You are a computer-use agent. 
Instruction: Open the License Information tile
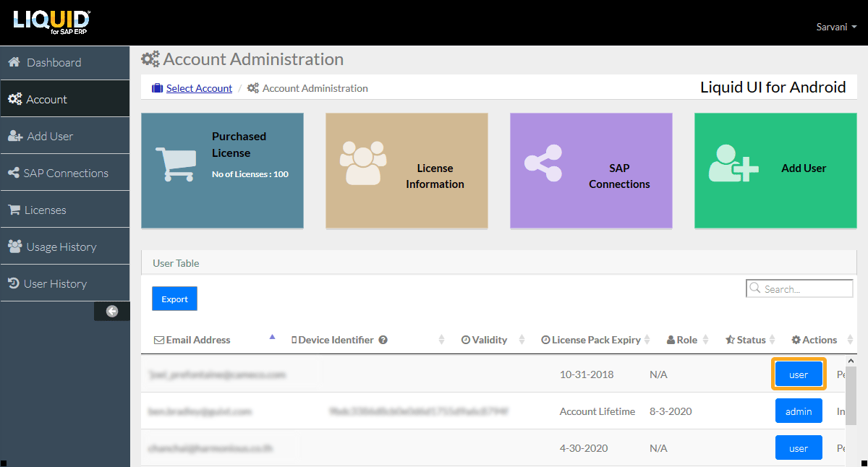point(407,171)
